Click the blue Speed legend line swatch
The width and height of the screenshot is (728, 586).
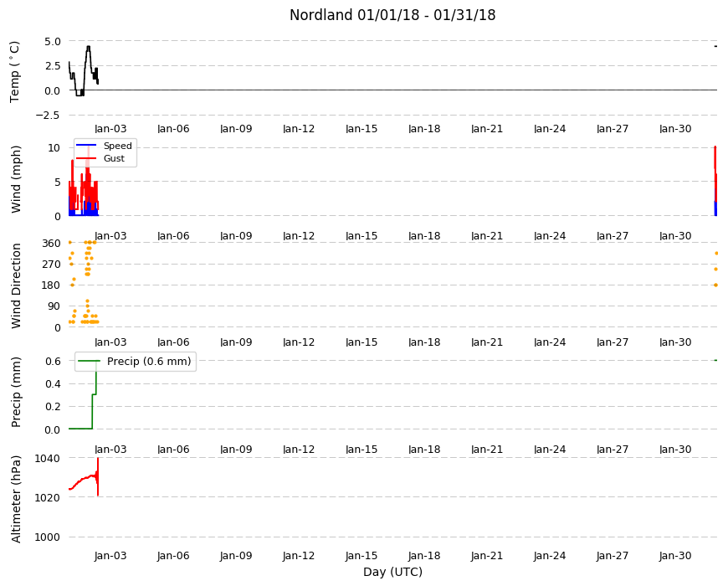(x=86, y=146)
